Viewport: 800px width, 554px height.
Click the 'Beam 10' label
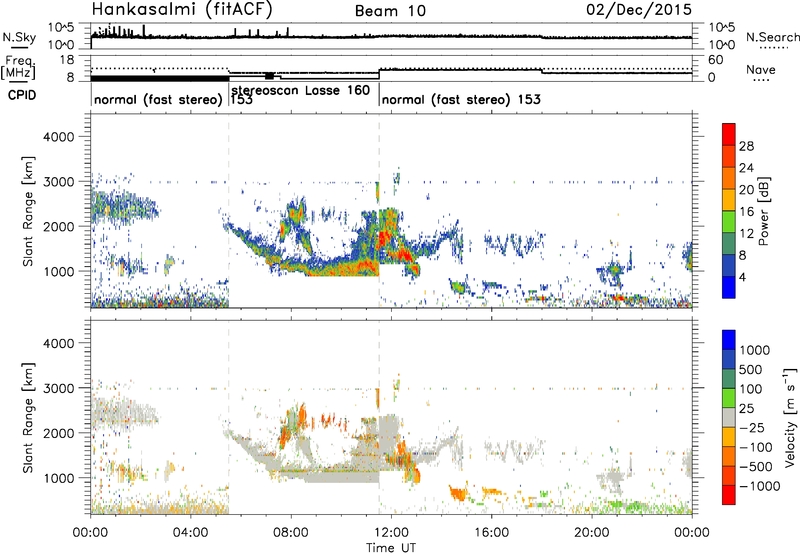tap(390, 11)
